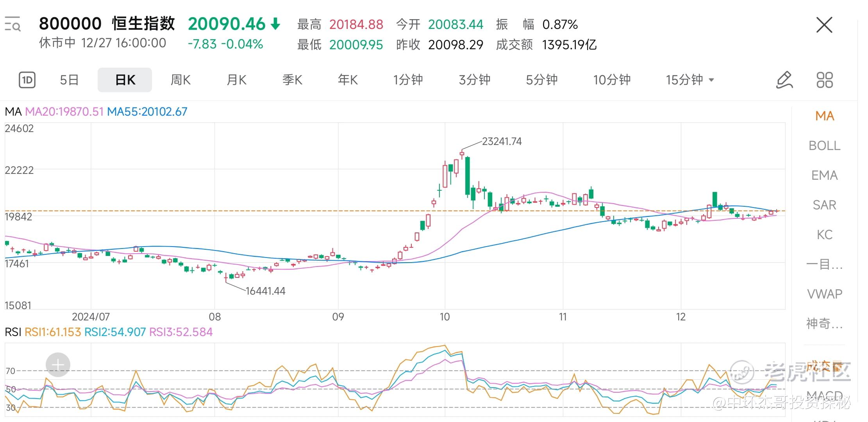Click the 成交额 1395.19亿 value
The height and width of the screenshot is (422, 868).
569,45
